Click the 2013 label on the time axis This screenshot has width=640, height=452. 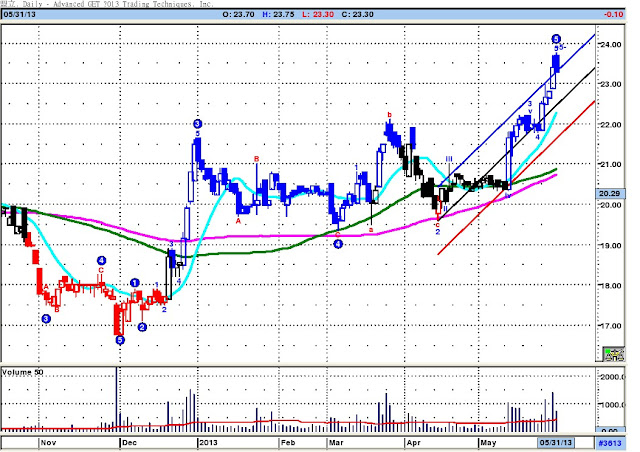pyautogui.click(x=208, y=443)
